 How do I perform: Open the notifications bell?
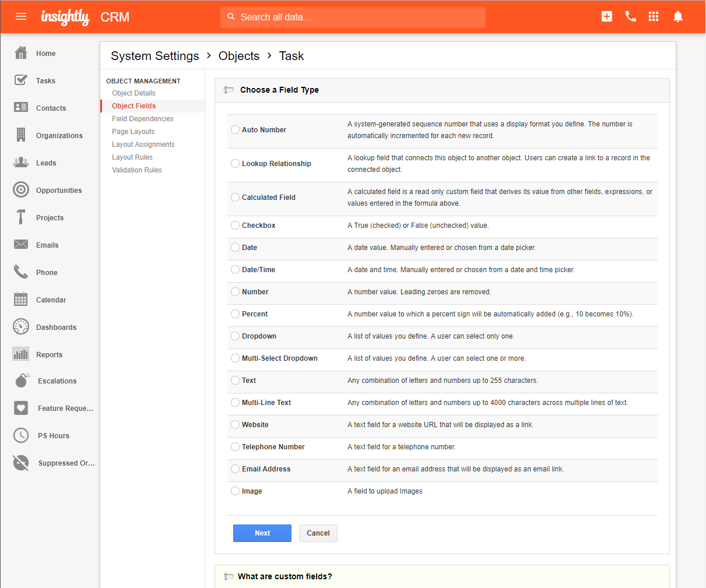click(677, 16)
